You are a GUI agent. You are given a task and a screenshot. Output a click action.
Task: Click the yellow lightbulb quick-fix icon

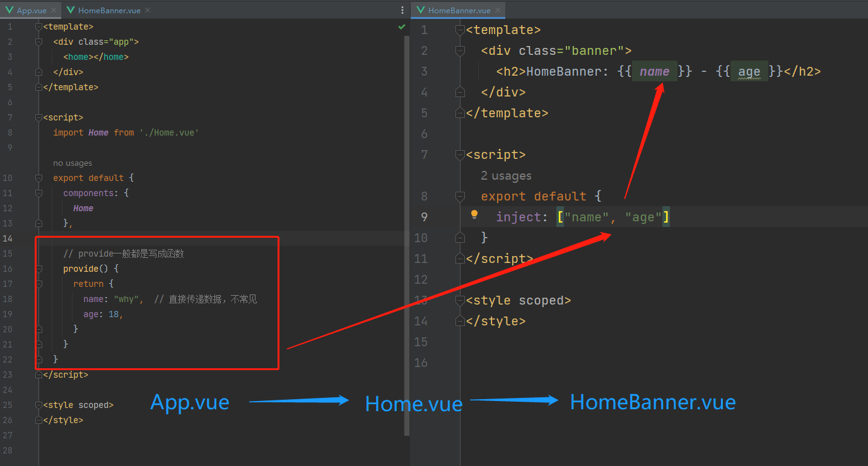pos(474,216)
